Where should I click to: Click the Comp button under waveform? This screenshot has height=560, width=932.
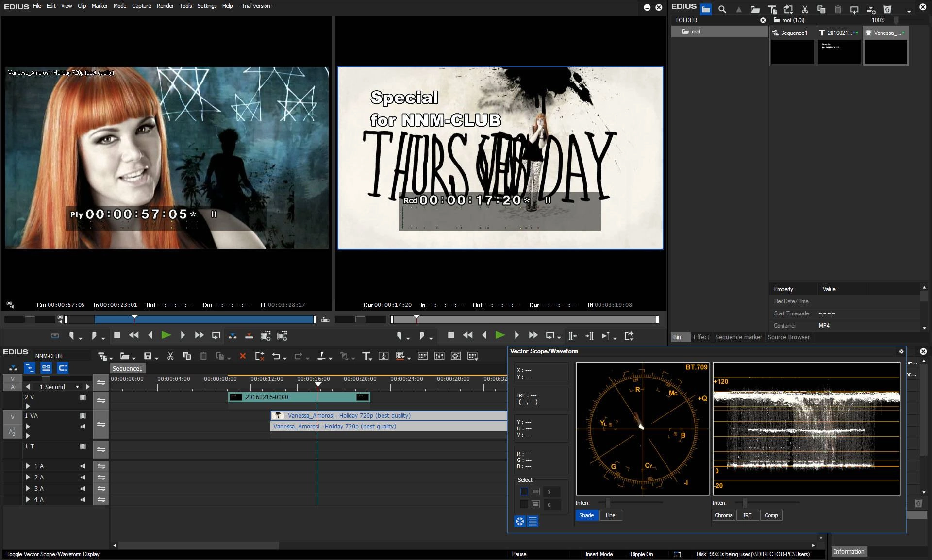point(771,515)
